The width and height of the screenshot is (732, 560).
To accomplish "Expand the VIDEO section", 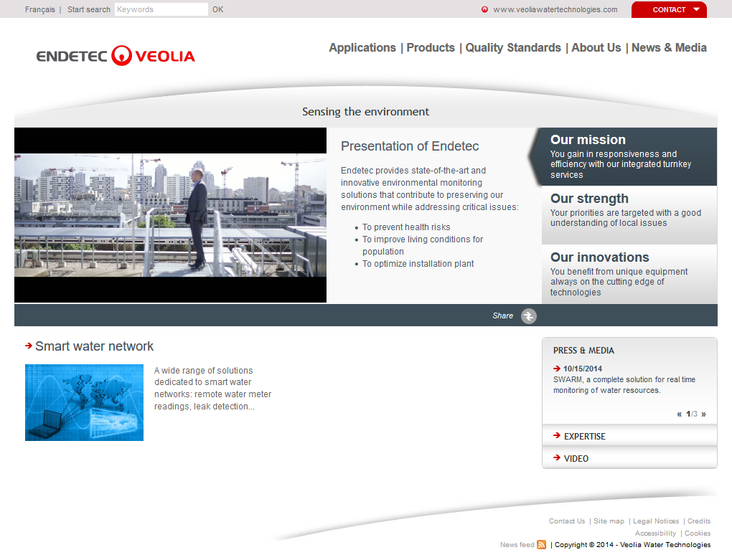I will click(629, 458).
